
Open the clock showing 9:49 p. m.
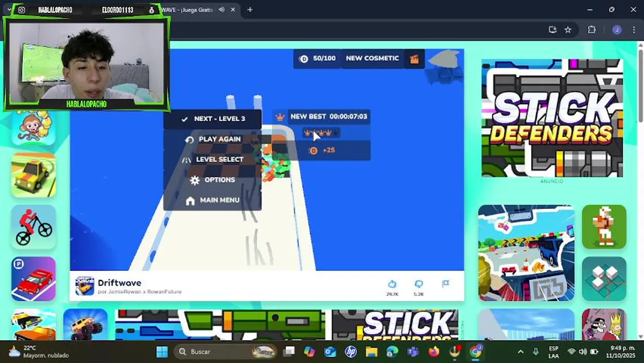coord(621,351)
